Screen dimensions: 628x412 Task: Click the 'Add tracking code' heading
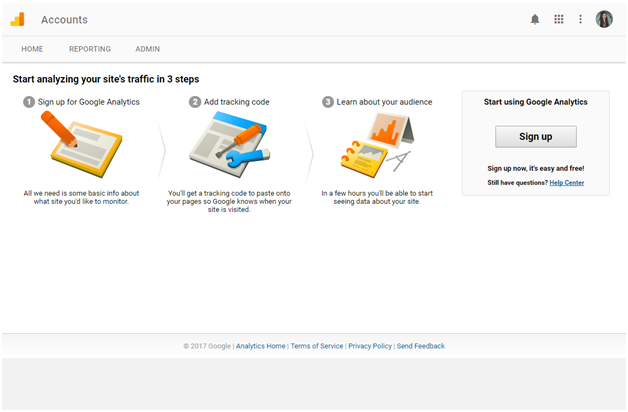pyautogui.click(x=237, y=102)
